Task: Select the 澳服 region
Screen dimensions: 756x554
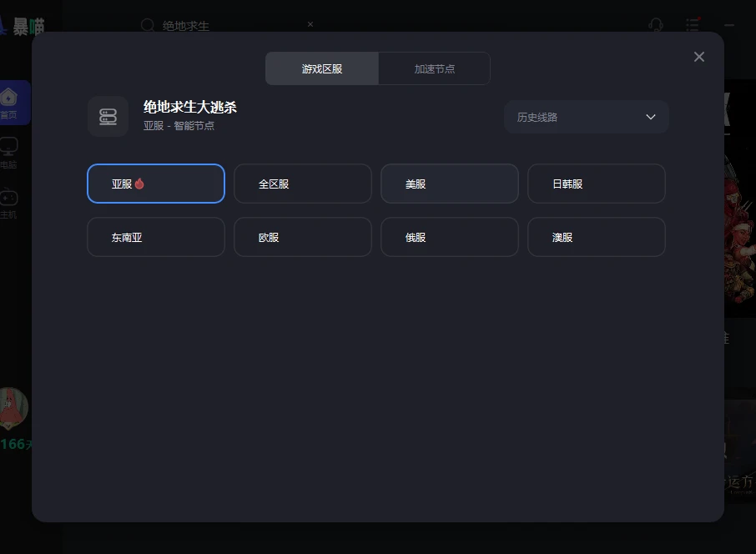Action: [597, 237]
